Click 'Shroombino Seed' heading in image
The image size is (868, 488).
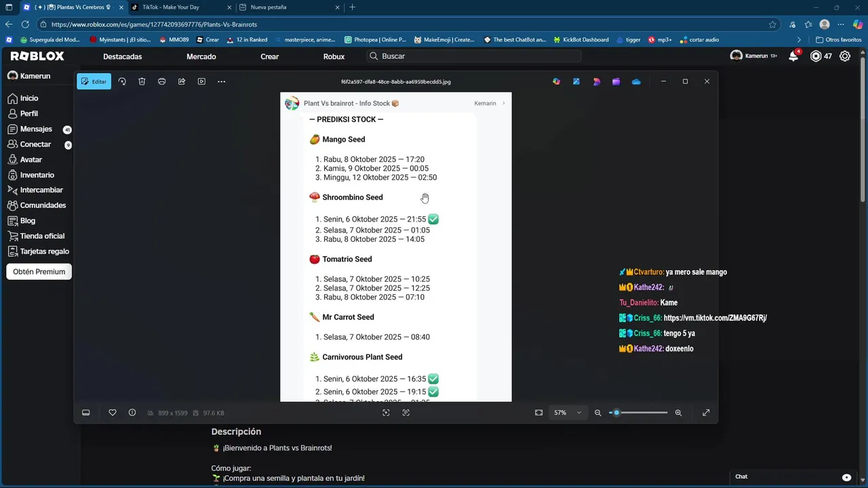point(353,197)
